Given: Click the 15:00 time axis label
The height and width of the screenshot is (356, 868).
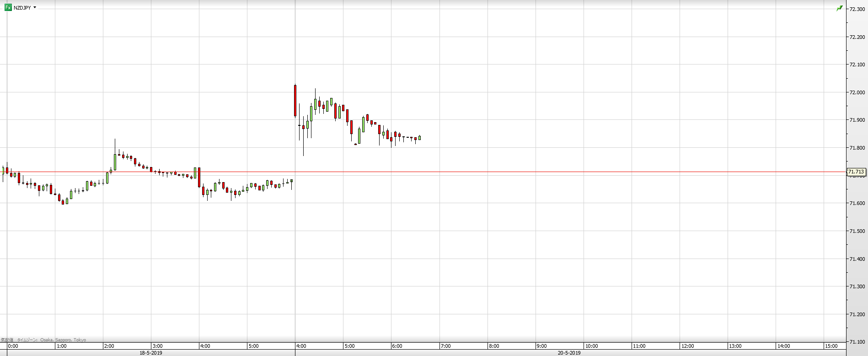Looking at the screenshot, I should pyautogui.click(x=831, y=346).
